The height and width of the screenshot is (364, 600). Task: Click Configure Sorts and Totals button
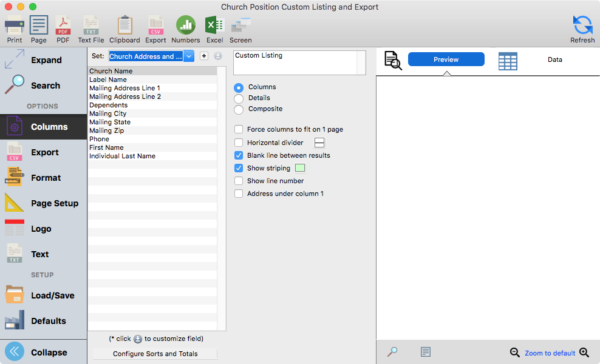click(155, 354)
